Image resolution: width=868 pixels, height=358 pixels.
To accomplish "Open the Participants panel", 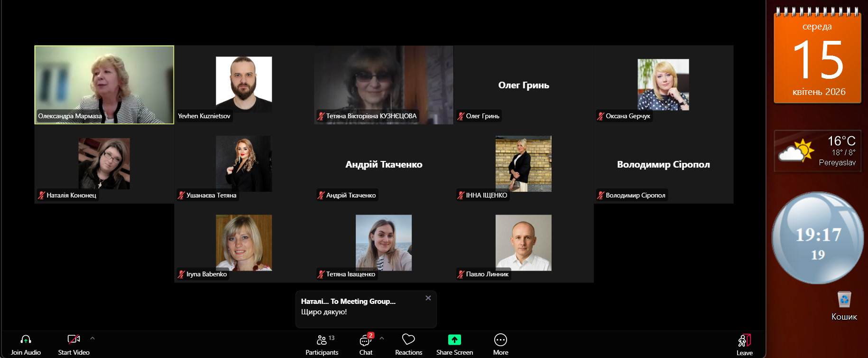I will [322, 340].
